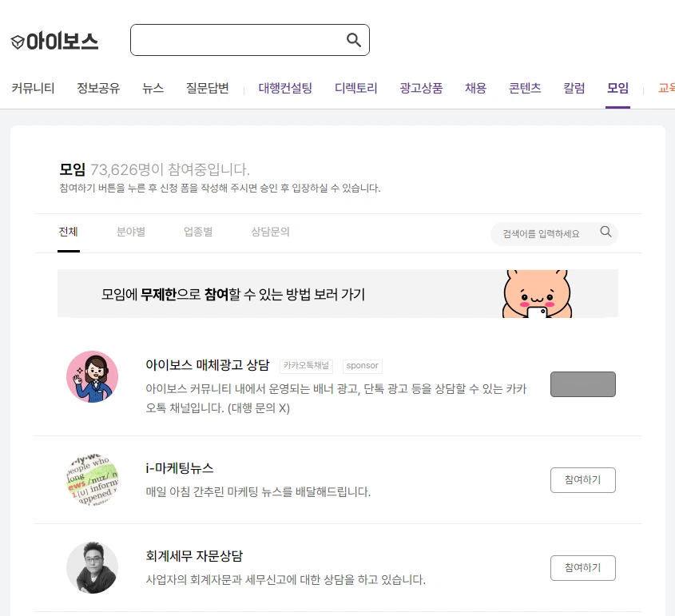Click the magnifier icon in top search box
675x616 pixels.
click(x=353, y=40)
